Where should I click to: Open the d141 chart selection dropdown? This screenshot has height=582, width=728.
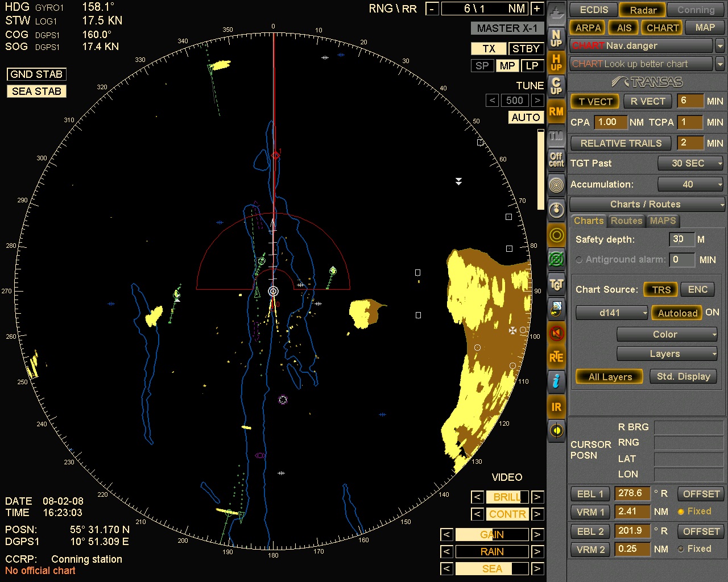pyautogui.click(x=611, y=313)
